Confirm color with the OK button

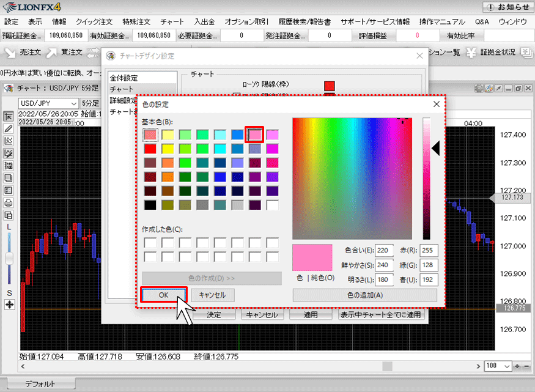[x=163, y=295]
